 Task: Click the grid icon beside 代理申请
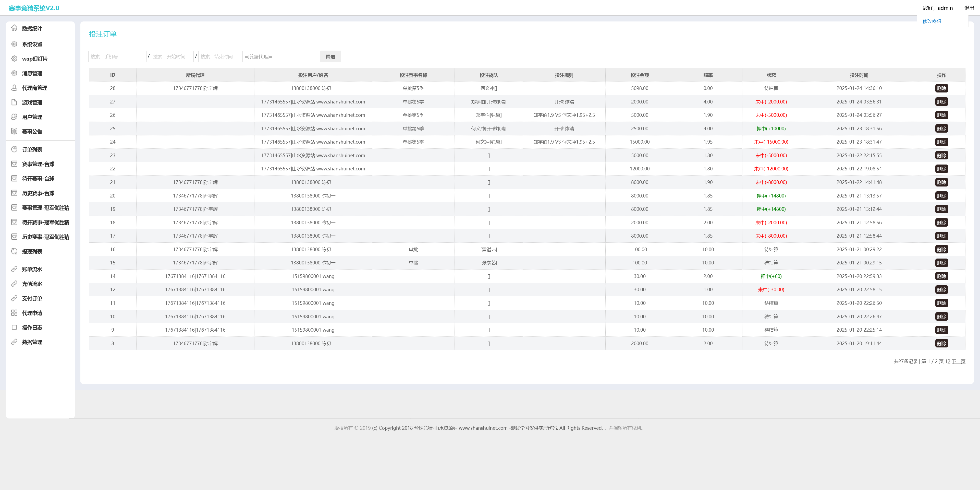point(14,313)
